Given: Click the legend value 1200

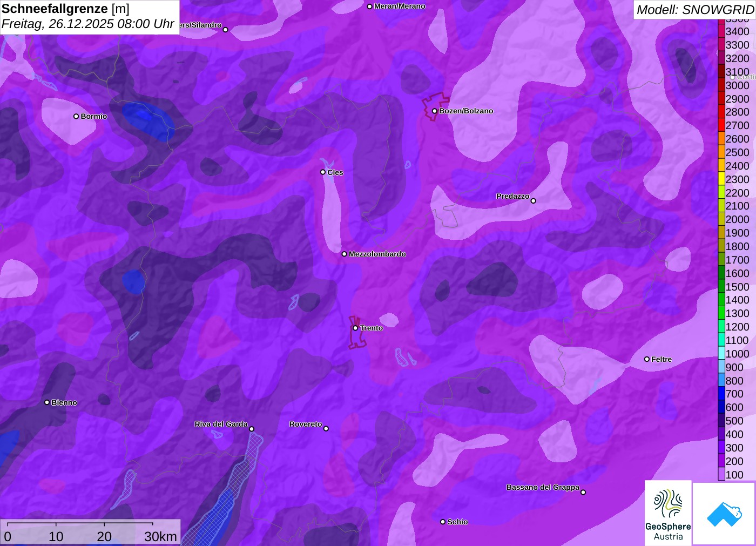Looking at the screenshot, I should pyautogui.click(x=738, y=327).
